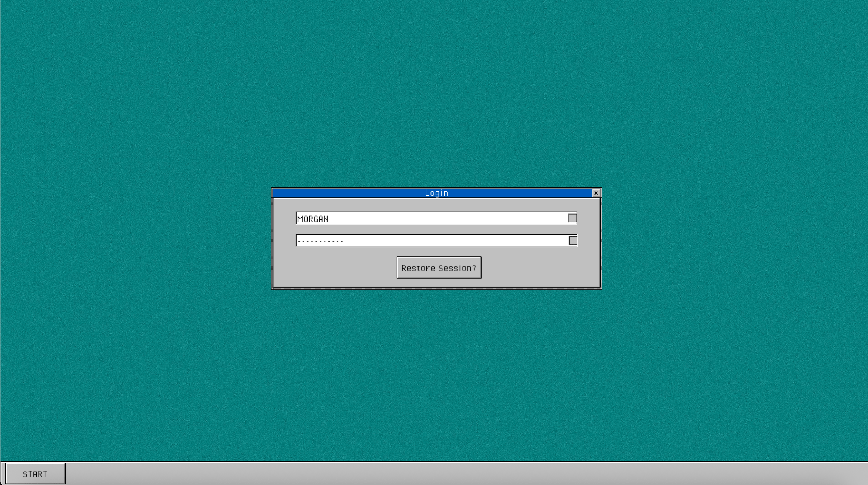The image size is (868, 485).
Task: Tick the small box in the MORGAN field
Action: click(x=572, y=218)
